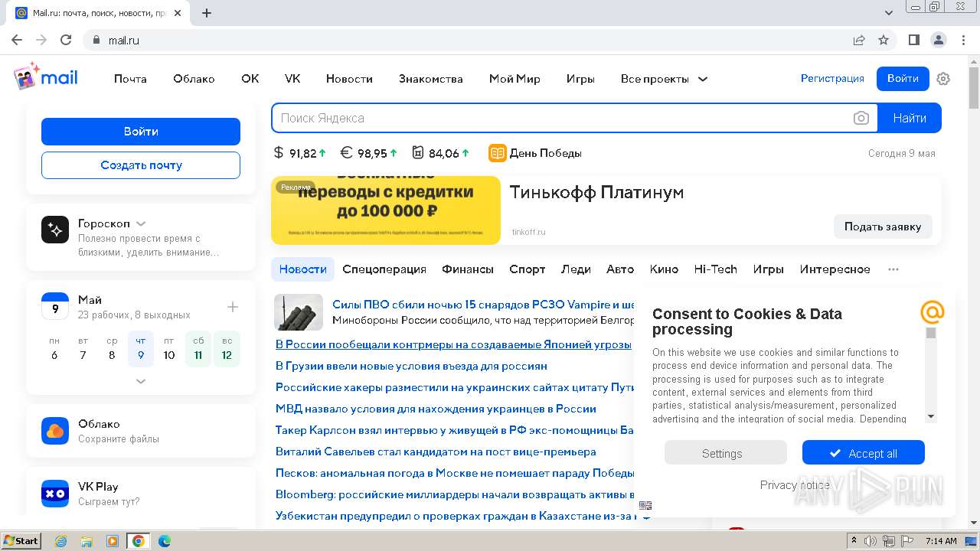This screenshot has width=980, height=551.
Task: Show more news categories ellipsis
Action: 893,269
